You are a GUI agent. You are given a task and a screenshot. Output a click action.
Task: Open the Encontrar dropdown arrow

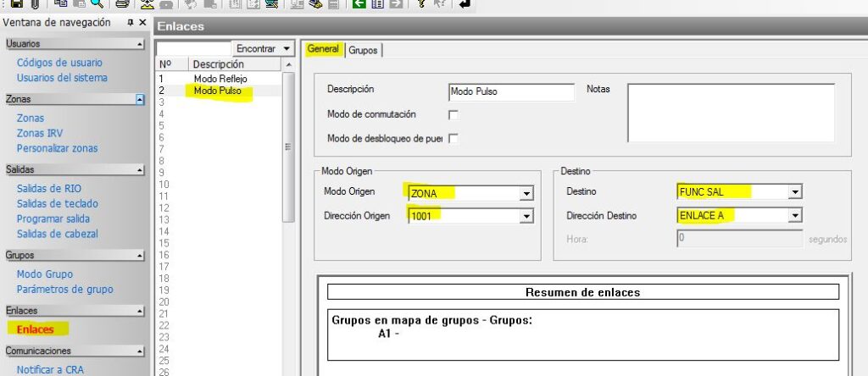pos(287,48)
